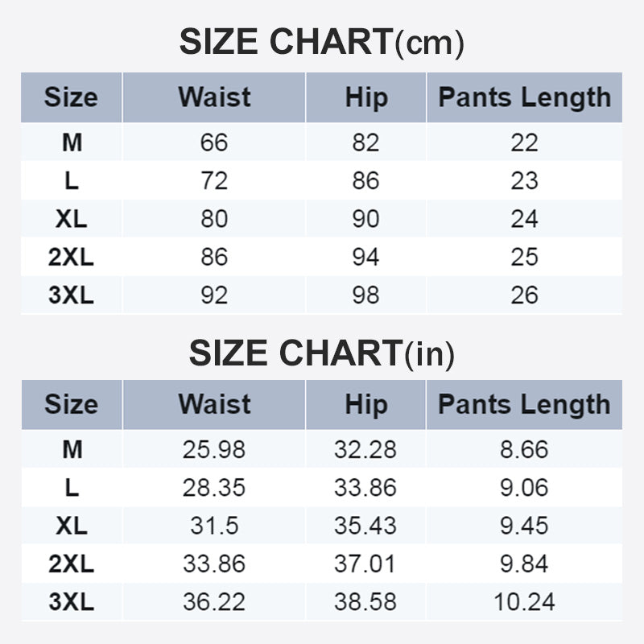Select pants length value 8.66
The image size is (644, 644).
point(524,449)
